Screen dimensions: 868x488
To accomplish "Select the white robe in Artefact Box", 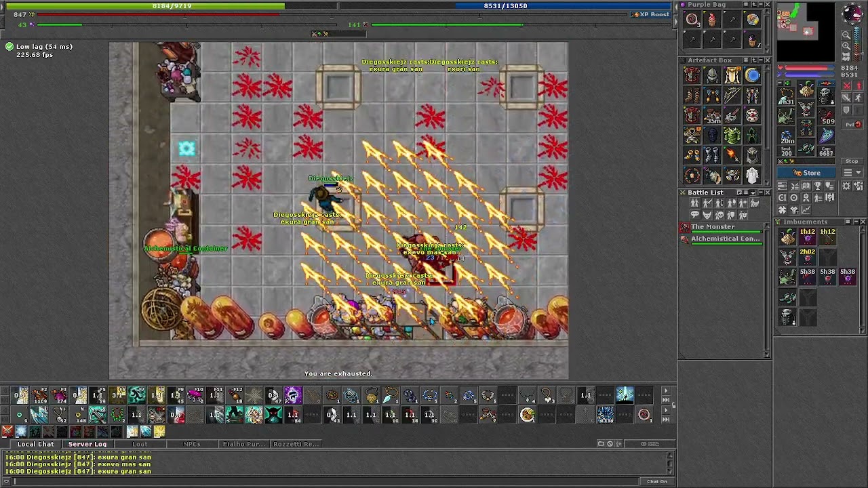I will point(753,176).
